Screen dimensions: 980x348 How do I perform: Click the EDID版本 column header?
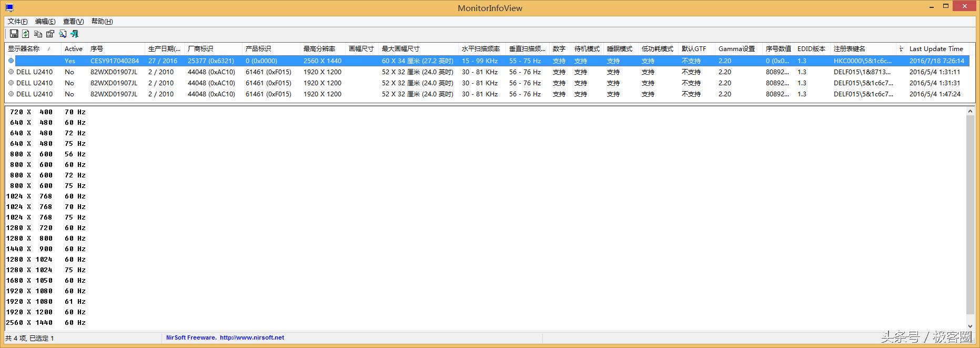point(812,49)
